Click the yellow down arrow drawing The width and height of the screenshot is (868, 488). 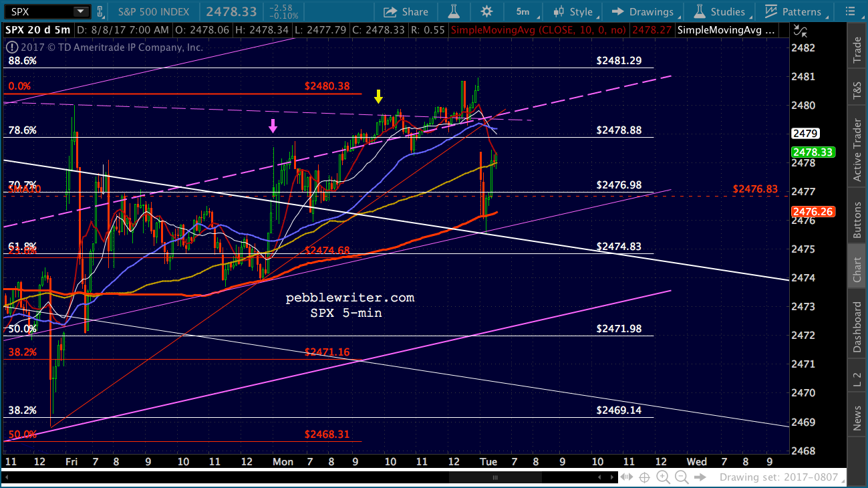click(378, 97)
